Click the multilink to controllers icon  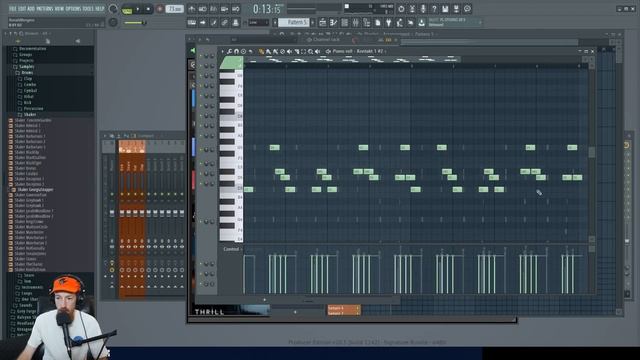coord(225,23)
